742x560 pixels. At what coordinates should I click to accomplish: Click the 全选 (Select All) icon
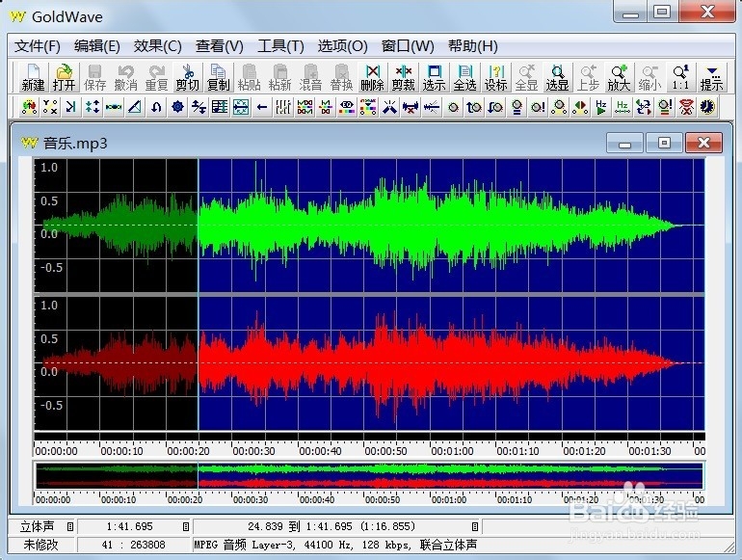pos(464,77)
